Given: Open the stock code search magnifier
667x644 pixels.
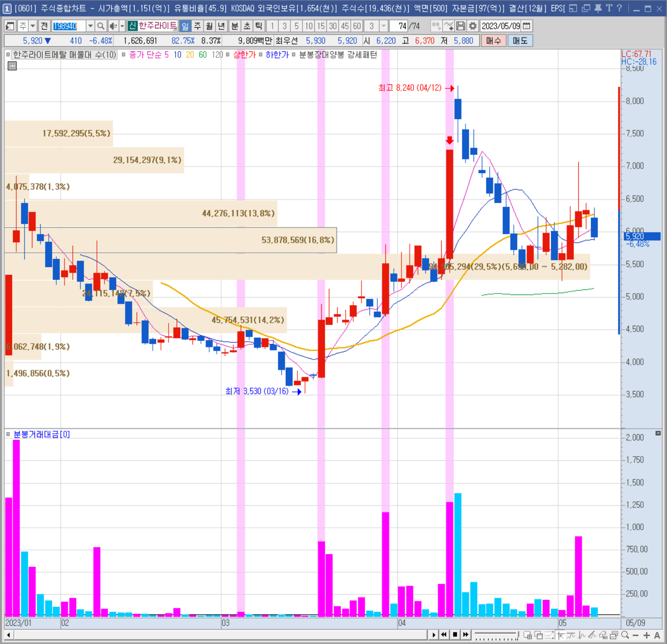Looking at the screenshot, I should pos(101,26).
